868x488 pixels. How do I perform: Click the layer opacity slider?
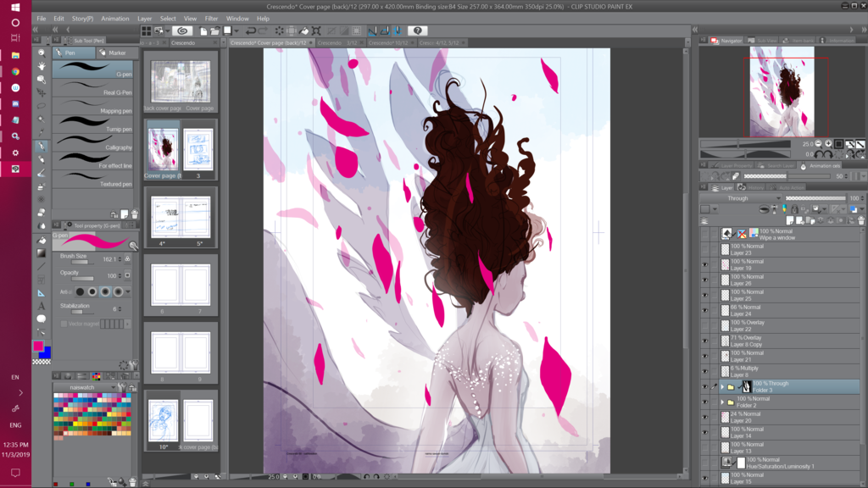[815, 198]
